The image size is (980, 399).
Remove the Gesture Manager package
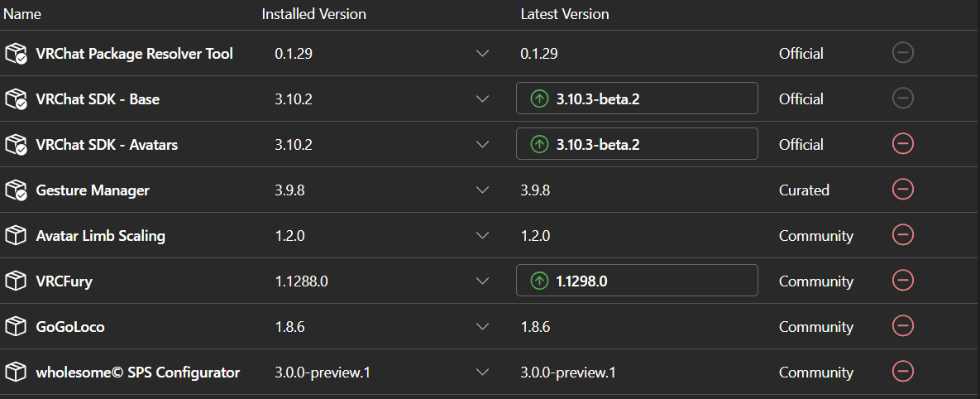[903, 190]
